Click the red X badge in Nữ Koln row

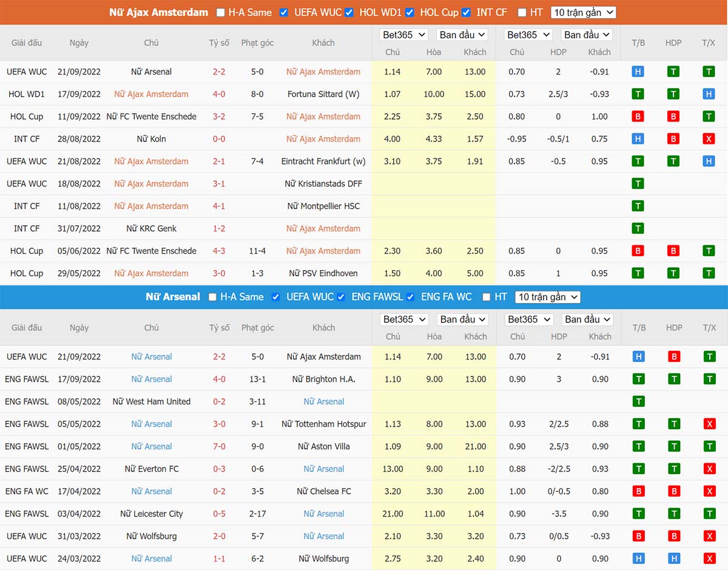[709, 139]
